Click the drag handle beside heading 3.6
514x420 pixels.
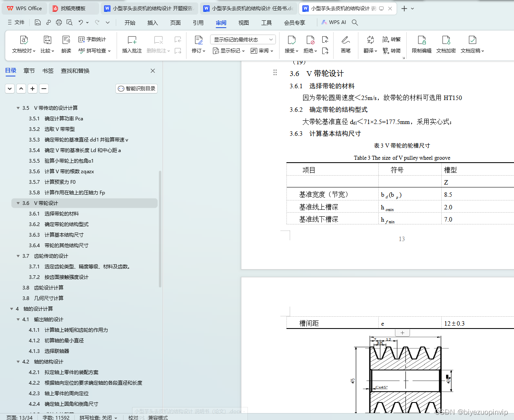pos(275,72)
